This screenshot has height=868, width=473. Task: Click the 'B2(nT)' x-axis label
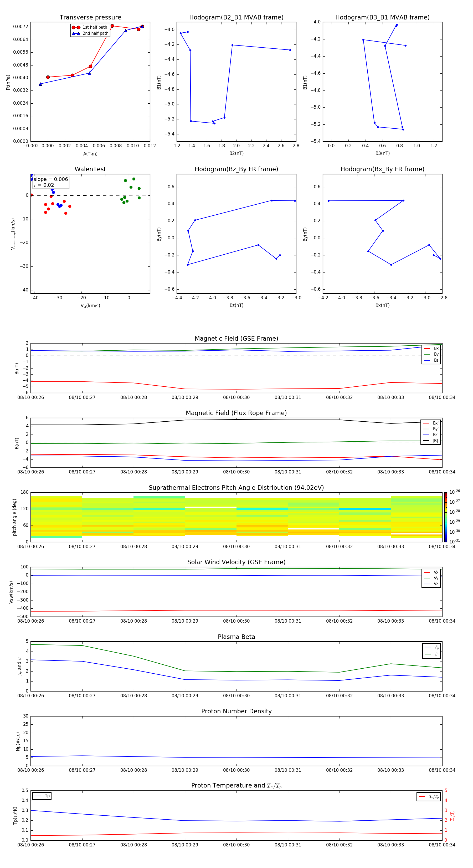pos(236,153)
